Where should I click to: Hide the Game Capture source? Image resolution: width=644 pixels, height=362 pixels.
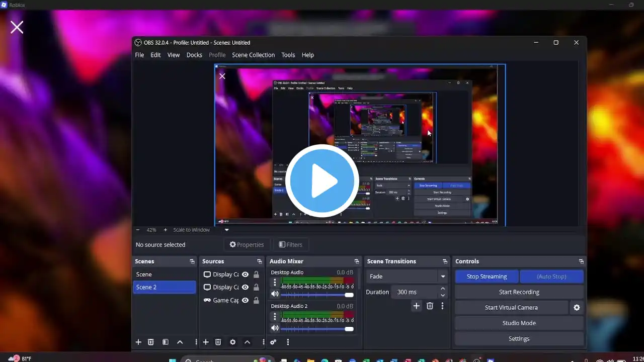click(245, 300)
